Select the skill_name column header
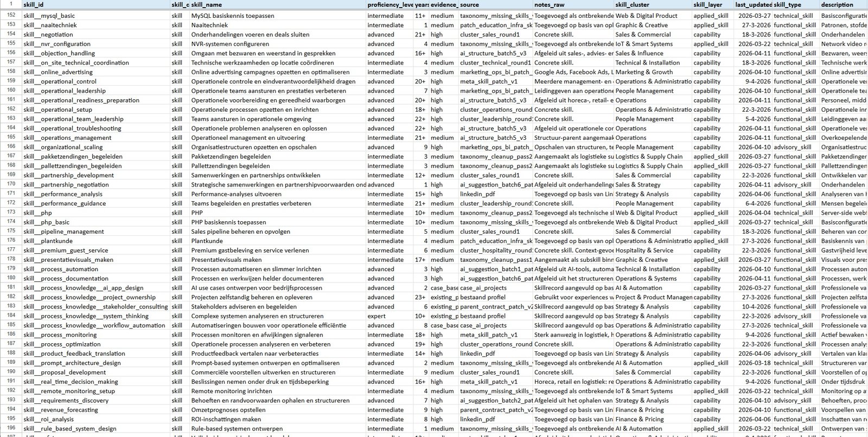 [x=278, y=5]
